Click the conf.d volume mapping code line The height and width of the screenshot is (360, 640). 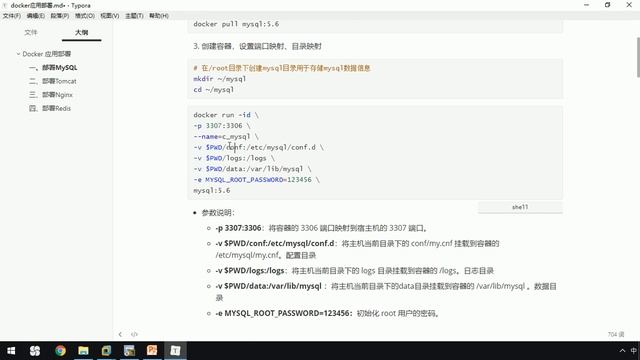(258, 147)
